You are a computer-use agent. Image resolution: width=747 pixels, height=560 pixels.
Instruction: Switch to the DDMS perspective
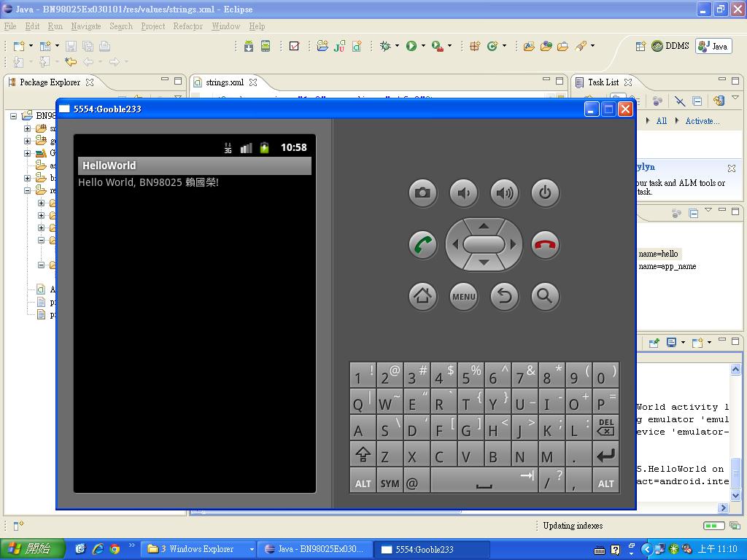click(670, 46)
